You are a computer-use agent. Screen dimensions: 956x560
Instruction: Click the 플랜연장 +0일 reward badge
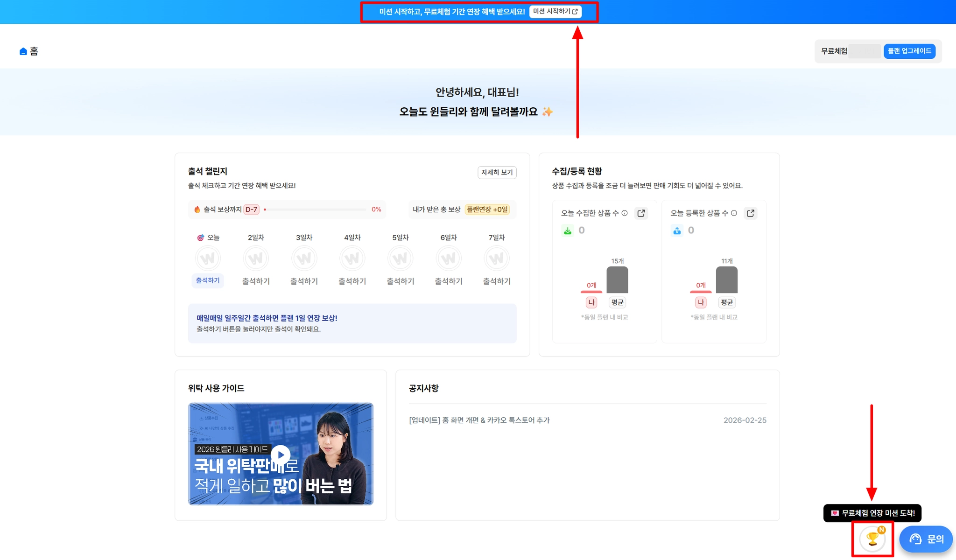(487, 210)
